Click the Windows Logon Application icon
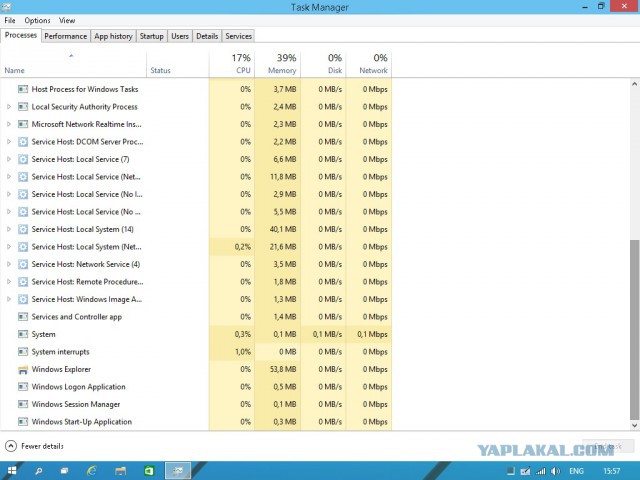Image resolution: width=640 pixels, height=480 pixels. 23,387
